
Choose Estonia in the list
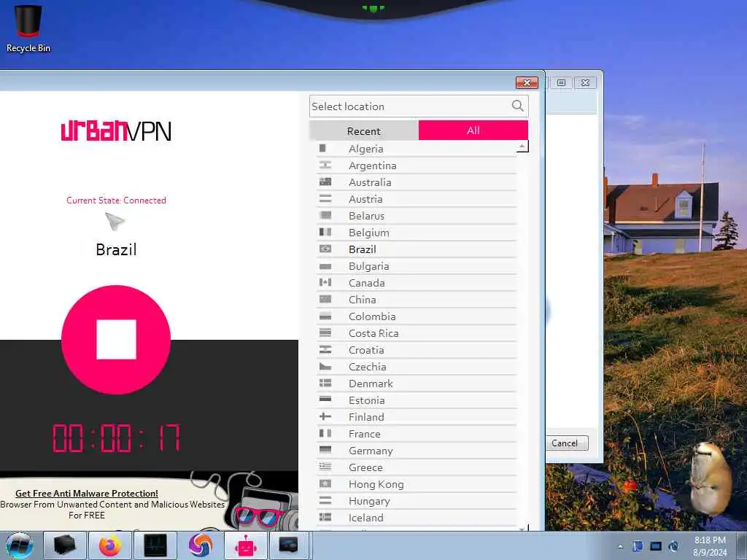417,400
